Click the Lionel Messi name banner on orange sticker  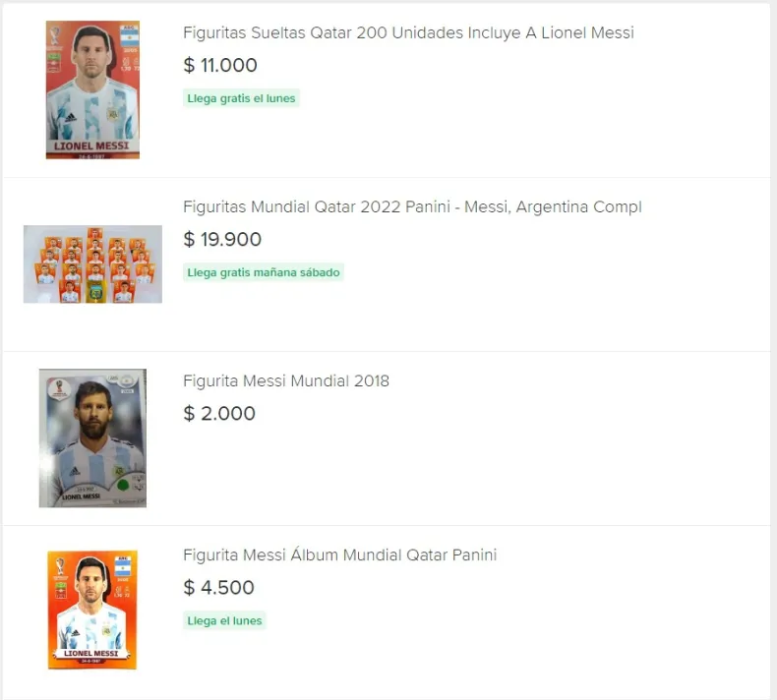(x=91, y=653)
